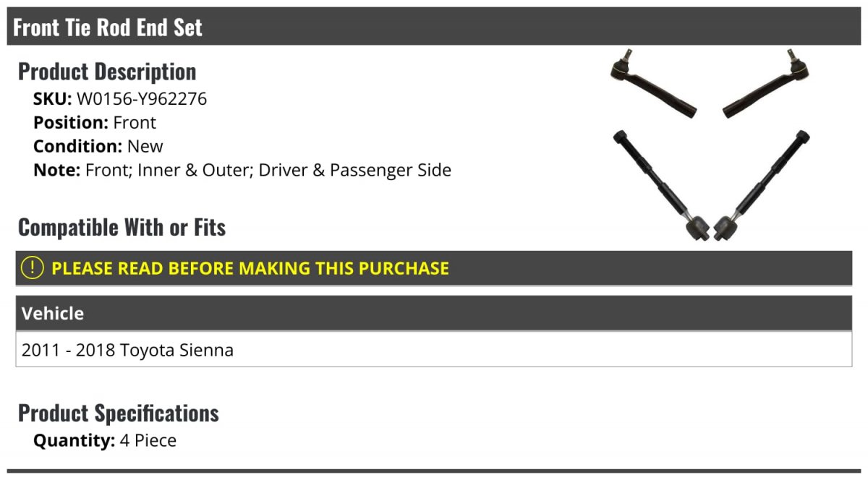Click the left outer tie rod image

pos(654,84)
